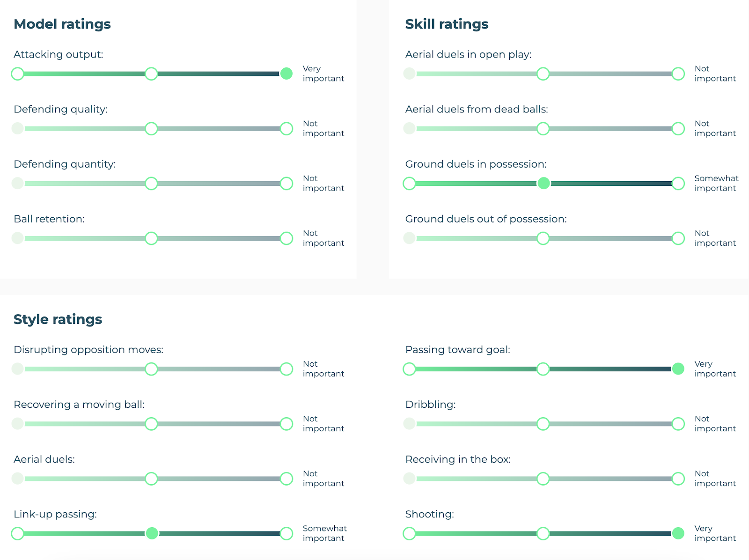This screenshot has height=560, width=749.
Task: Set Attacking output to somewhat important
Action: [151, 74]
